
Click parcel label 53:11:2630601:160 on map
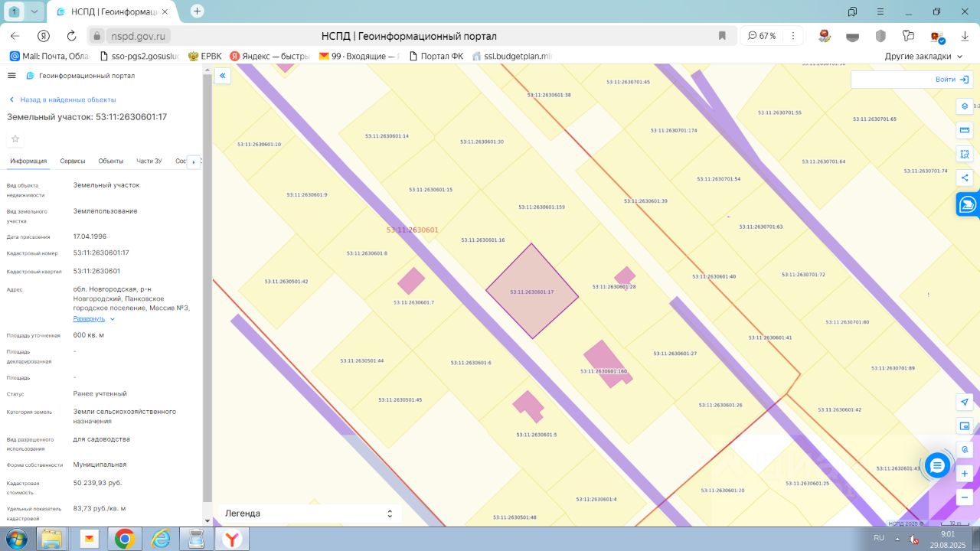coord(603,371)
